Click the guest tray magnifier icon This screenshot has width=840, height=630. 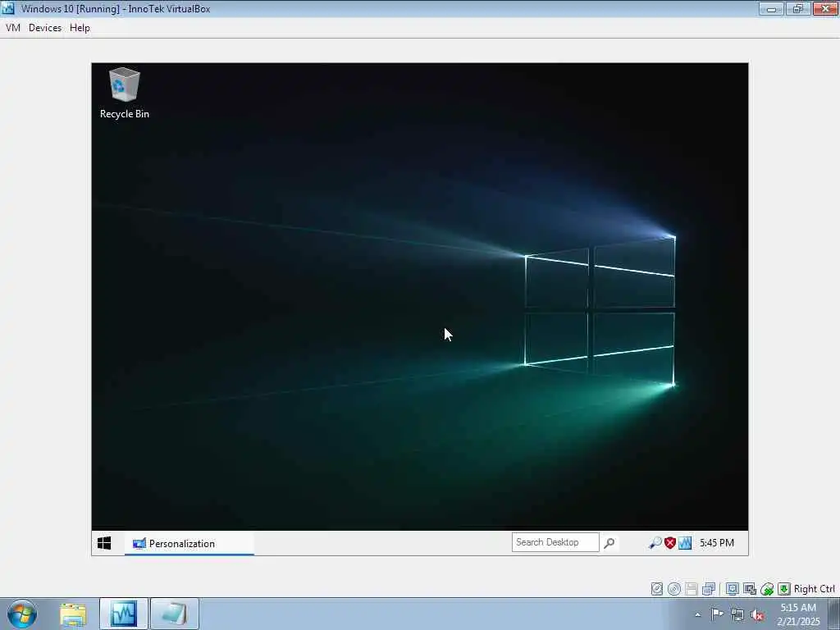(x=655, y=543)
